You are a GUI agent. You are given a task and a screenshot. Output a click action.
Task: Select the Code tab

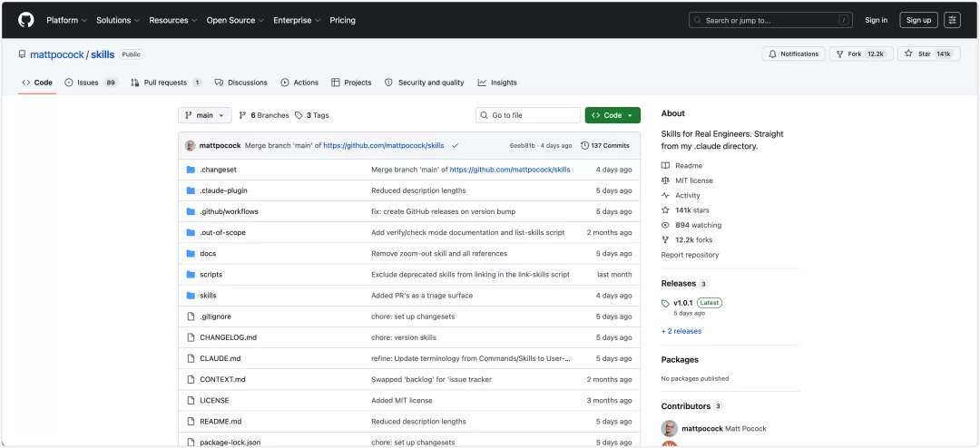tap(37, 83)
